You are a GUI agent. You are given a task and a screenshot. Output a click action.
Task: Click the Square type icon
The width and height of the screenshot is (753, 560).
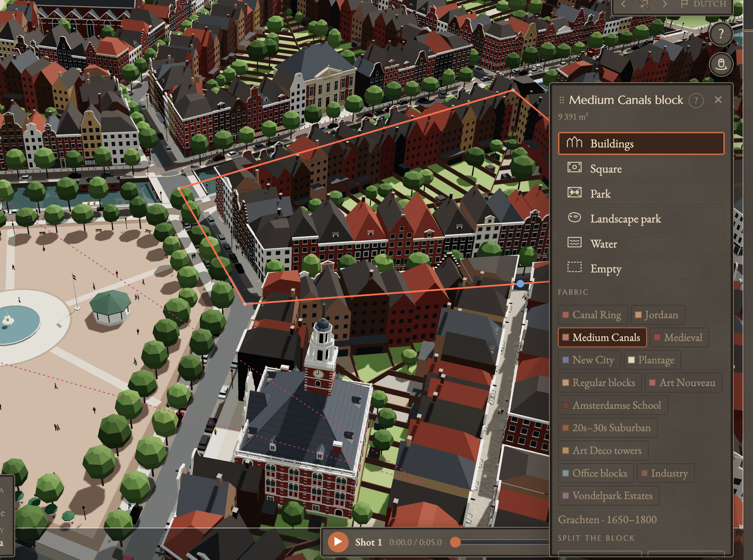click(x=575, y=167)
